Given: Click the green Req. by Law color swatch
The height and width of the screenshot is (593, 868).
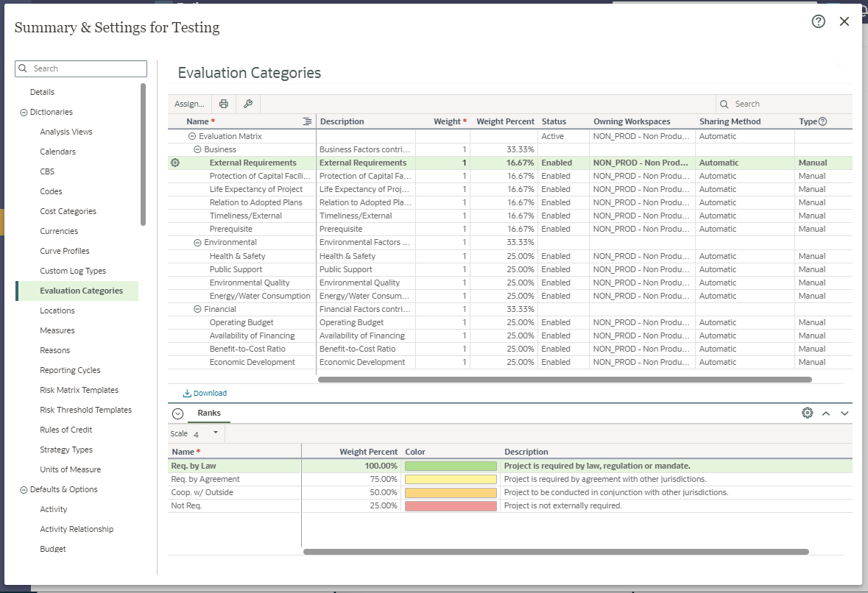Looking at the screenshot, I should pyautogui.click(x=451, y=466).
